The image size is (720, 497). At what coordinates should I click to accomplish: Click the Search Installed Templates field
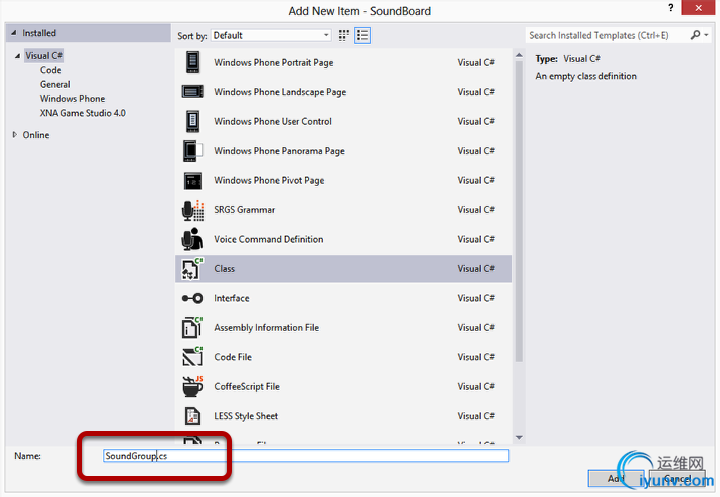click(x=607, y=35)
